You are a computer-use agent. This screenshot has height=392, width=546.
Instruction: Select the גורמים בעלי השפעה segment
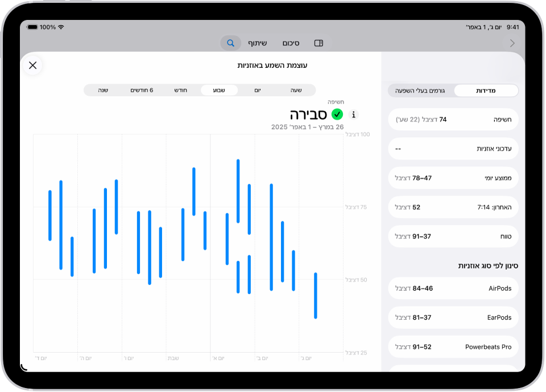point(420,90)
